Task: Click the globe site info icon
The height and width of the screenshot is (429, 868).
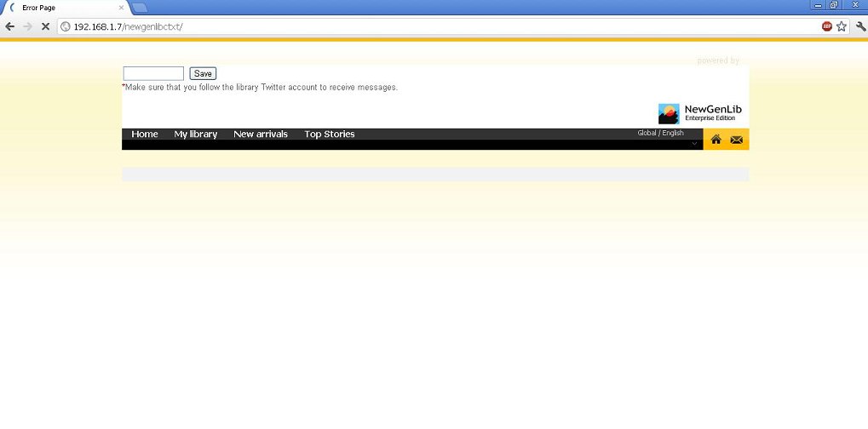Action: 66,26
